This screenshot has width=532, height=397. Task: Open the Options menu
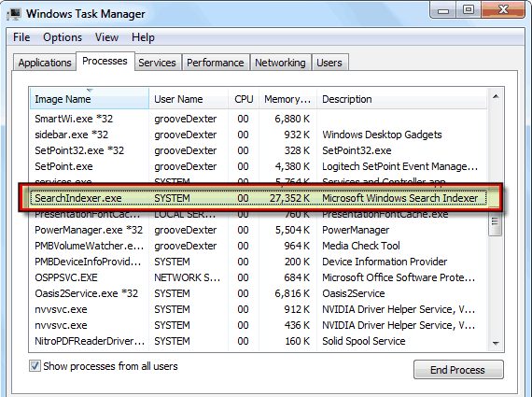tap(63, 37)
